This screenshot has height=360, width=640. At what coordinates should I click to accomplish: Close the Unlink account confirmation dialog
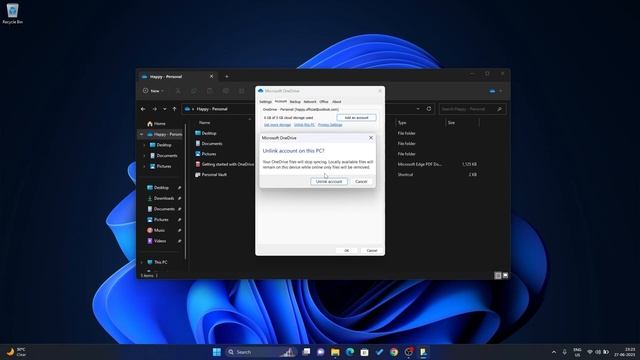click(371, 138)
